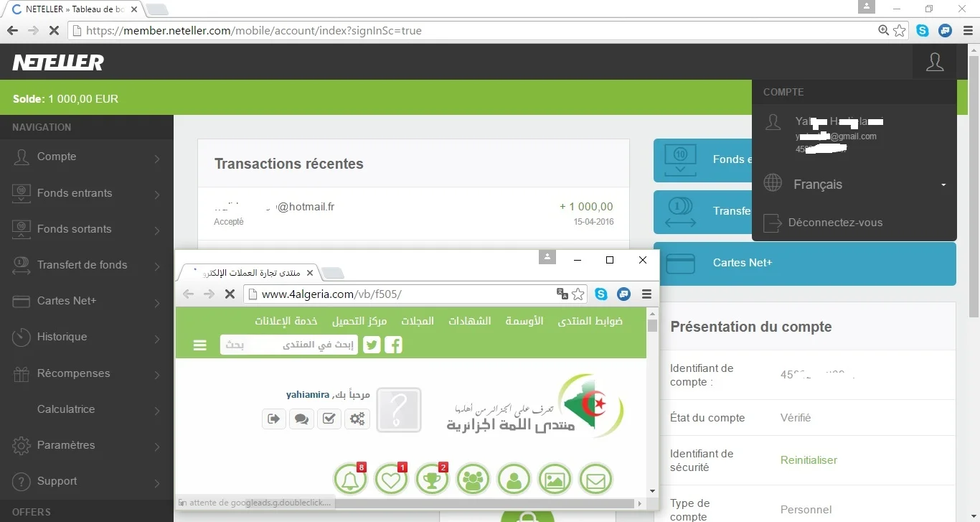This screenshot has height=522, width=980.
Task: Click the forum search input field
Action: pyautogui.click(x=288, y=345)
